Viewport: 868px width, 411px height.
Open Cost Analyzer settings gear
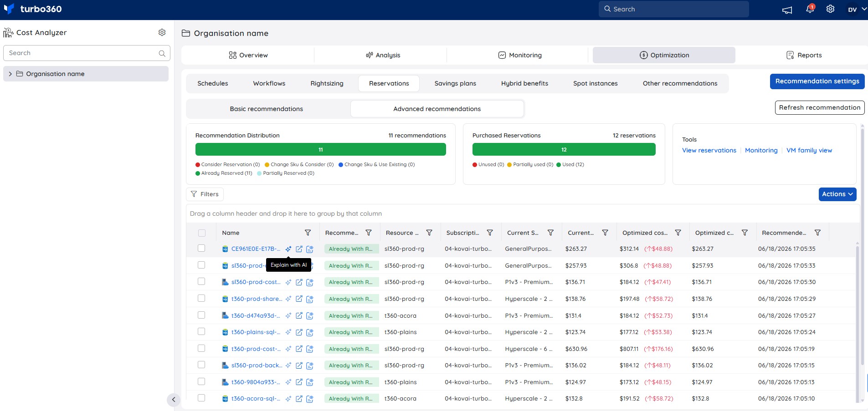162,32
